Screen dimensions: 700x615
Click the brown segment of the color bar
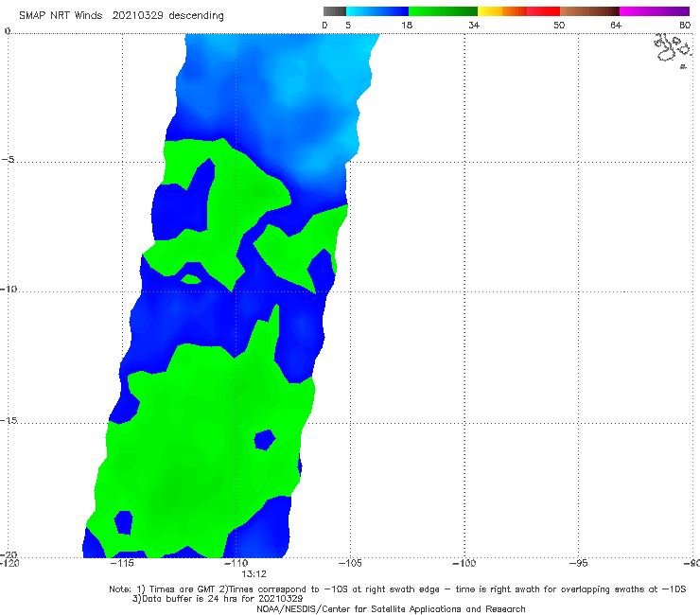[x=589, y=11]
